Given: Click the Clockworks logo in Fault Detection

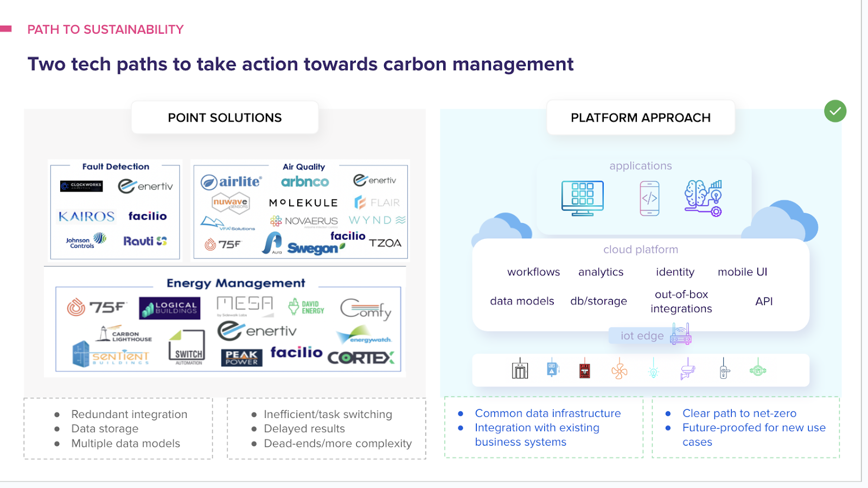Looking at the screenshot, I should [x=81, y=186].
